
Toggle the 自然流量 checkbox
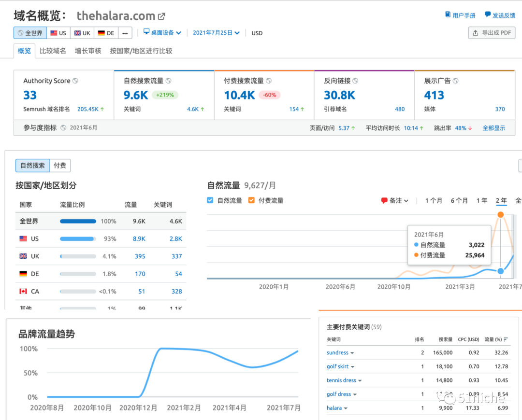coord(210,200)
